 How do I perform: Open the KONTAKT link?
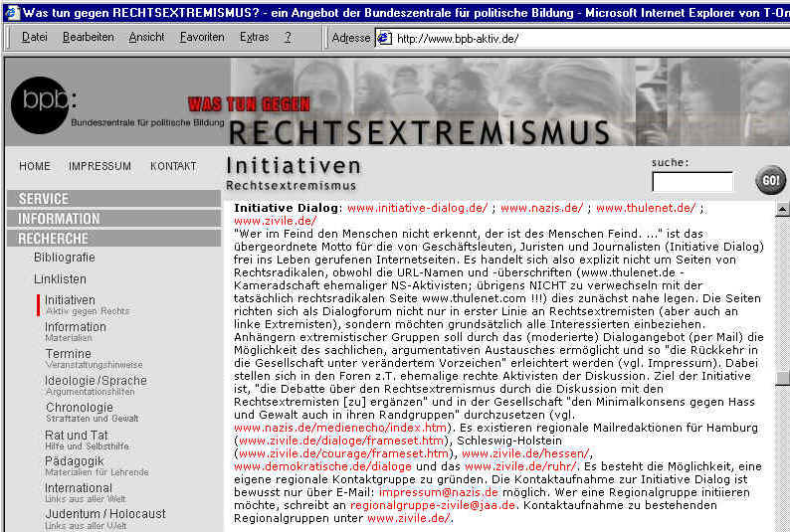pyautogui.click(x=173, y=166)
